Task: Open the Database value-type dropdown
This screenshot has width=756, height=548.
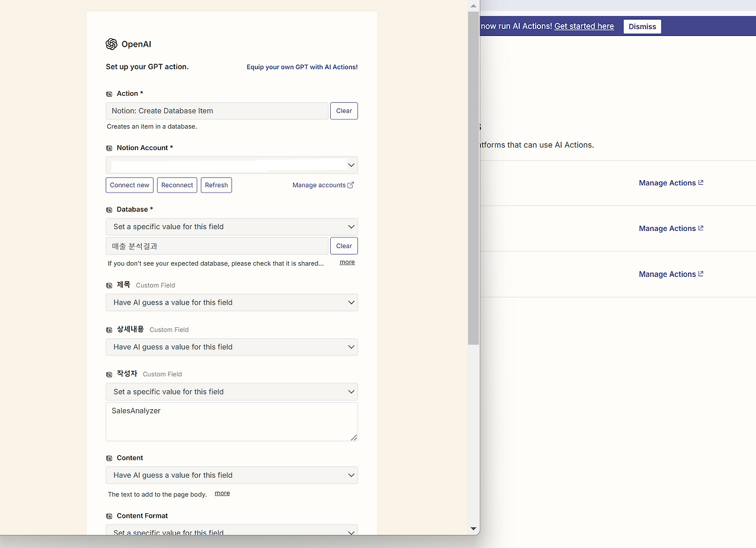Action: pyautogui.click(x=232, y=226)
